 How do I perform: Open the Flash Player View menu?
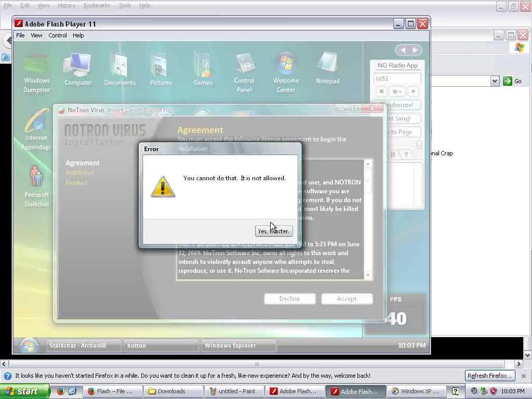[x=36, y=35]
